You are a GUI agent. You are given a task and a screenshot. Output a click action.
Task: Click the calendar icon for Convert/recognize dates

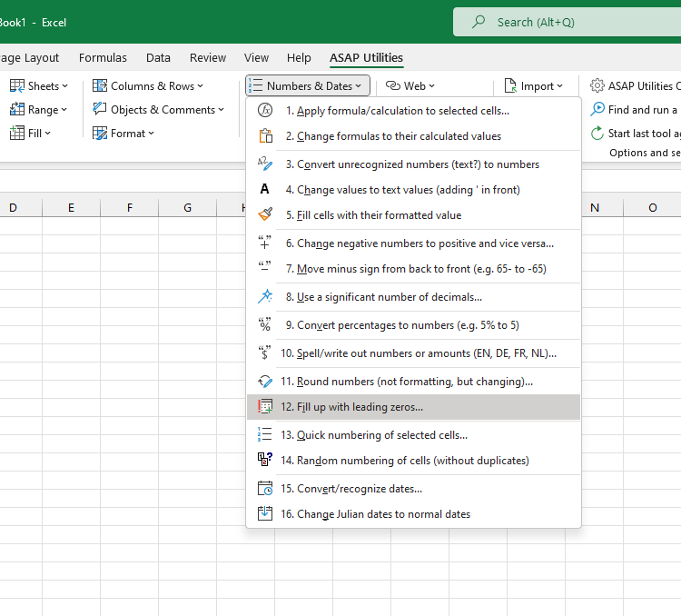[x=265, y=488]
